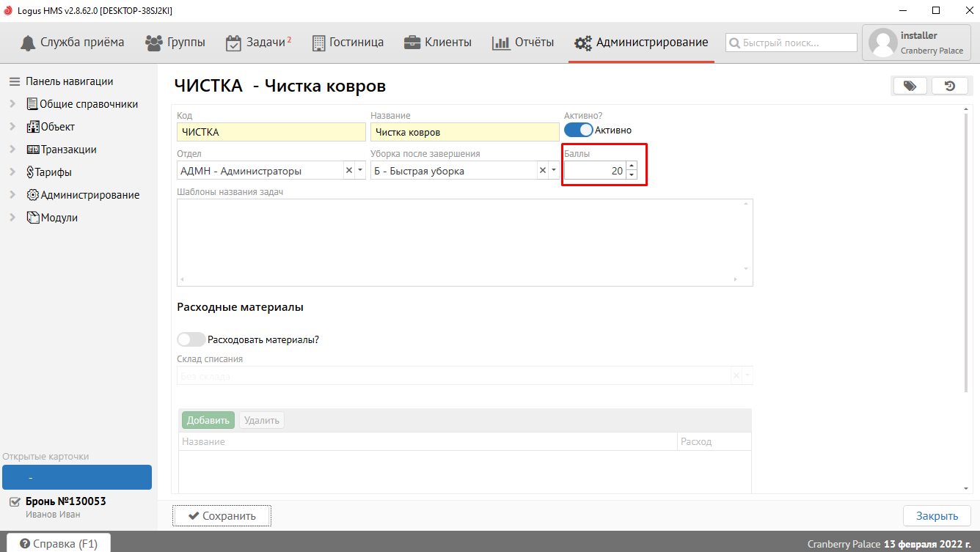
Task: Open the Уборка после завершения dropdown
Action: point(553,171)
